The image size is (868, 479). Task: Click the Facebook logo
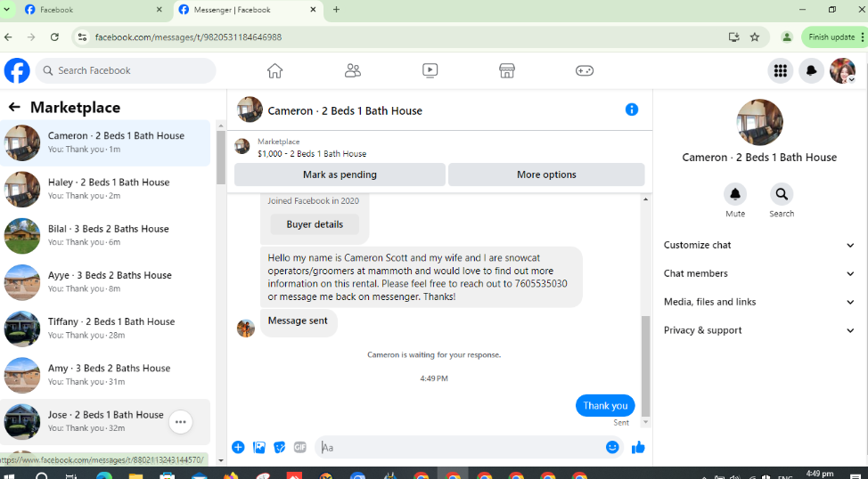tap(17, 71)
